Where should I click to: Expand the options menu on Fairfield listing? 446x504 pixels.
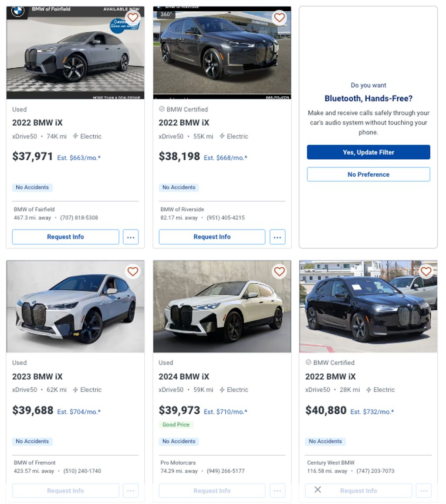tap(131, 237)
